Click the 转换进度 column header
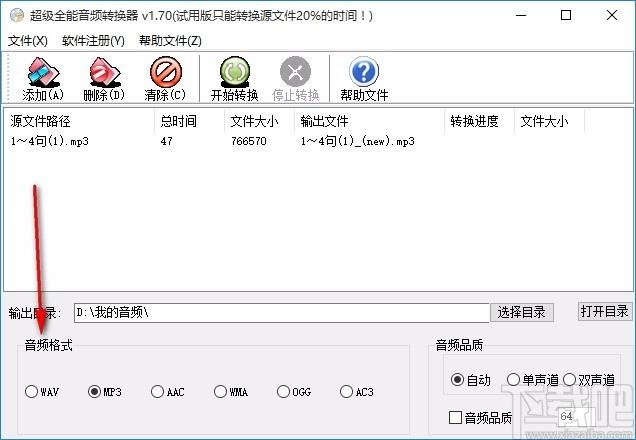This screenshot has height=440, width=636. tap(479, 121)
